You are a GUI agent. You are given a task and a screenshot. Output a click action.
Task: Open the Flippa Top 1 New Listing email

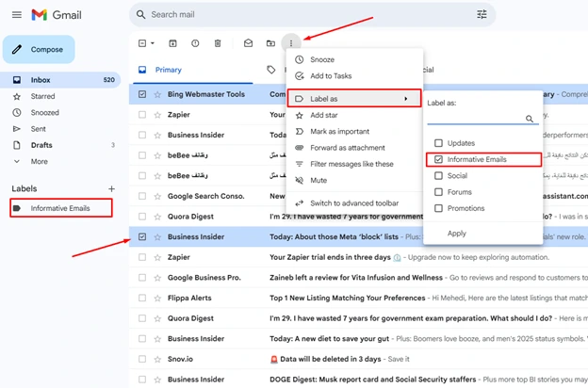tap(358, 298)
